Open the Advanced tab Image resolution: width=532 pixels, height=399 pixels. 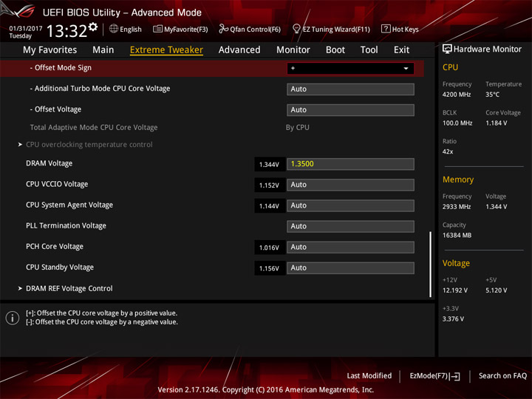coord(239,50)
